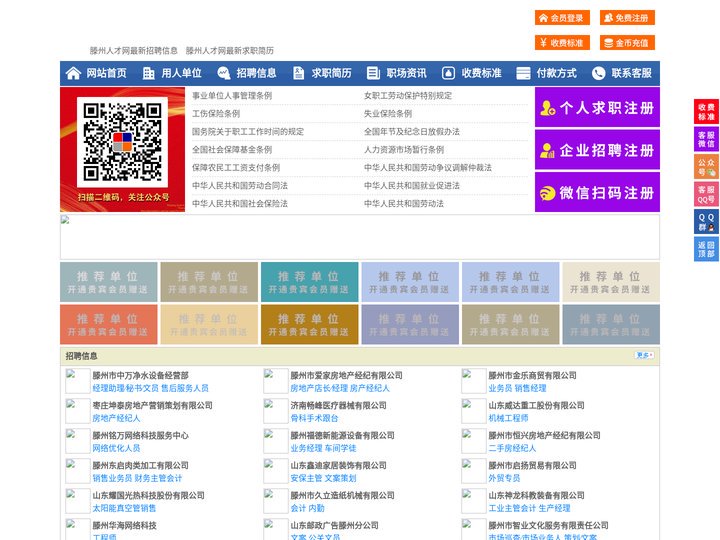Screen dimensions: 720x540
Task: Open 网站首页 menu item
Action: (107, 73)
